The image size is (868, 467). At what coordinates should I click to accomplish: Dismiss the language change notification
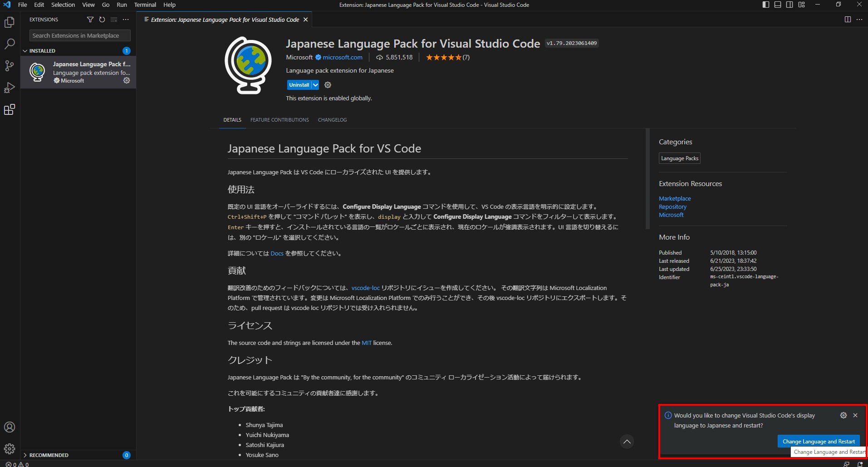pyautogui.click(x=855, y=415)
